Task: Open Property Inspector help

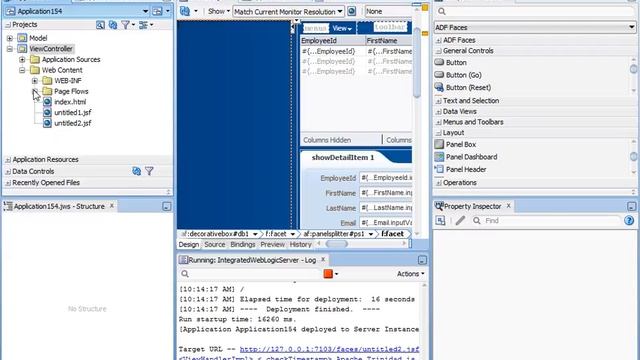Action: (629, 220)
